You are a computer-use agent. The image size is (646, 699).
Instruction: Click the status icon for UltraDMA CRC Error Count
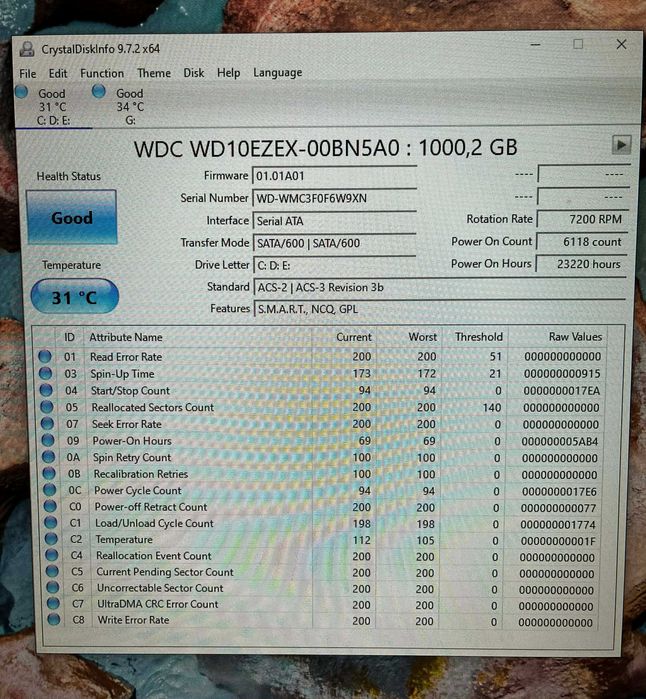coord(53,604)
